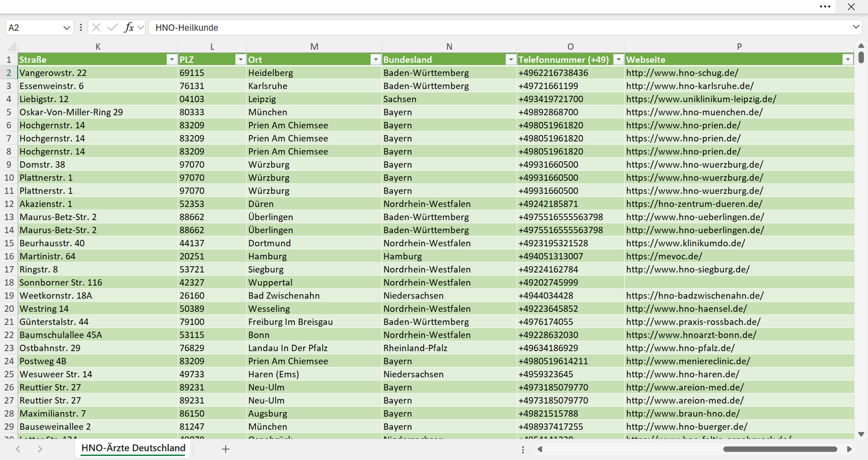Screen dimensions: 868x460
Task: Cancel formula entry with the X icon
Action: pyautogui.click(x=97, y=28)
